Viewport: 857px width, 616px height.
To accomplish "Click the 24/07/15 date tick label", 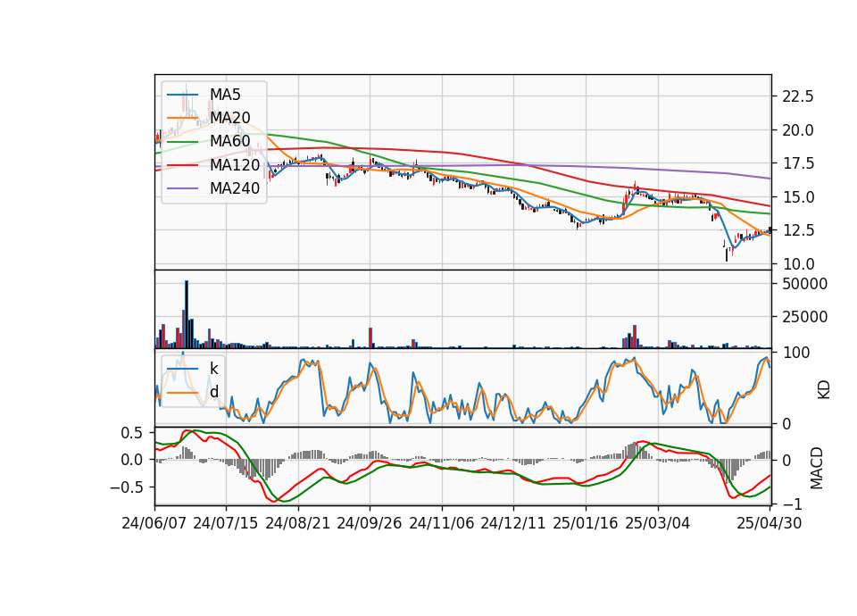I will [x=226, y=523].
